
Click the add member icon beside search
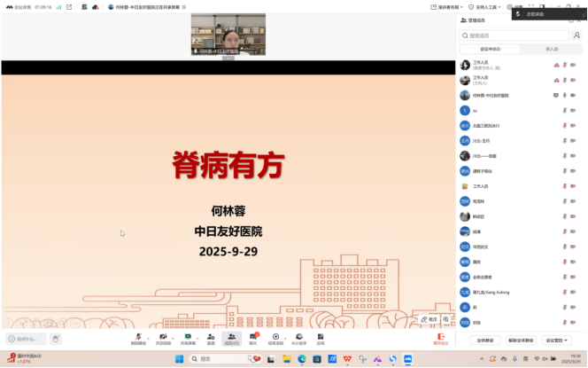575,35
